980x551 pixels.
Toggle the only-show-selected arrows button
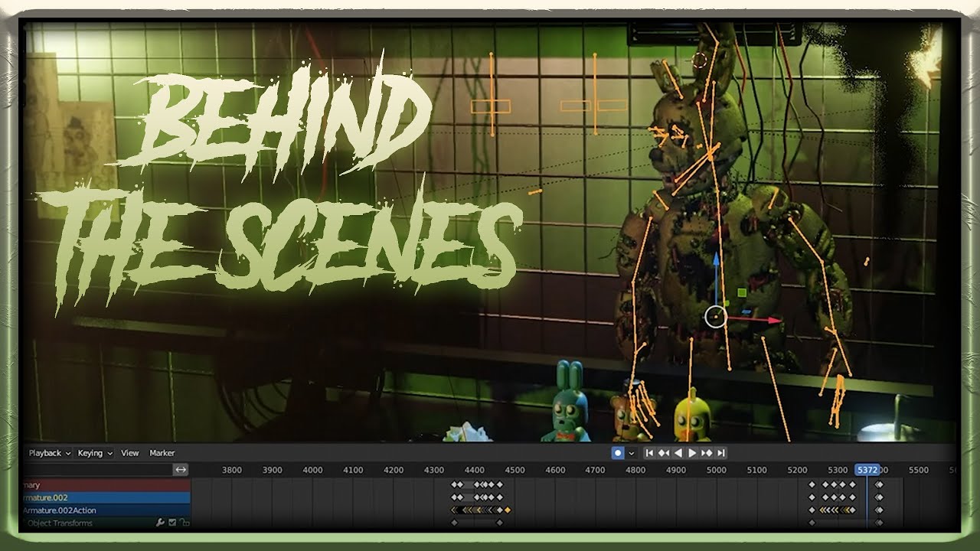pyautogui.click(x=180, y=470)
